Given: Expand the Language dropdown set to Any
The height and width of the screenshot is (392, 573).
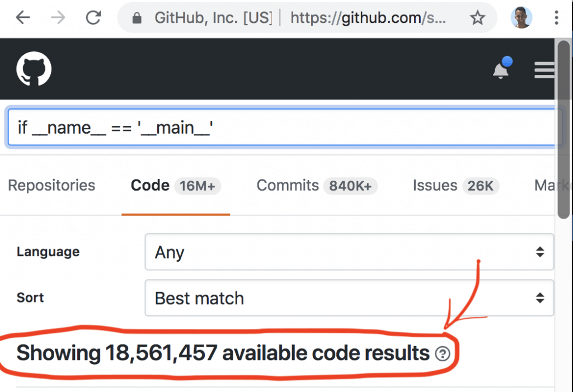Looking at the screenshot, I should click(349, 252).
